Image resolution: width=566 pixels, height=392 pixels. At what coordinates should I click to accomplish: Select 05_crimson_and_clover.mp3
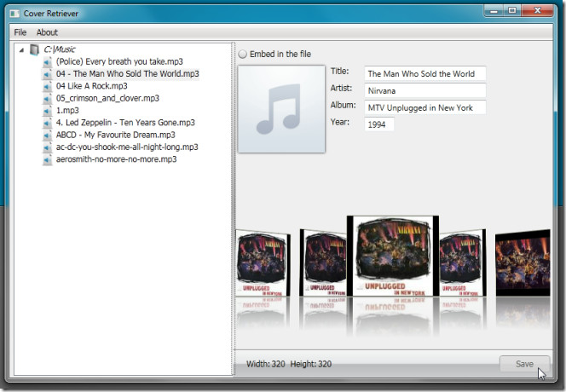click(107, 99)
